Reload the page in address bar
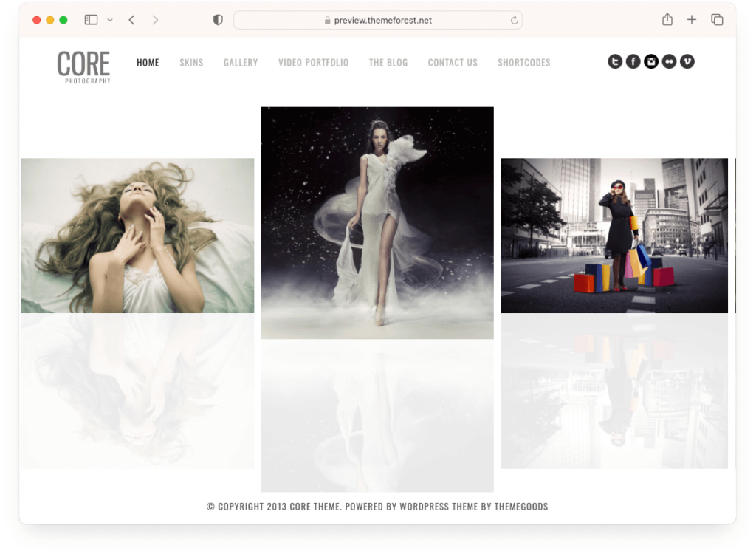756x551 pixels. (x=514, y=21)
